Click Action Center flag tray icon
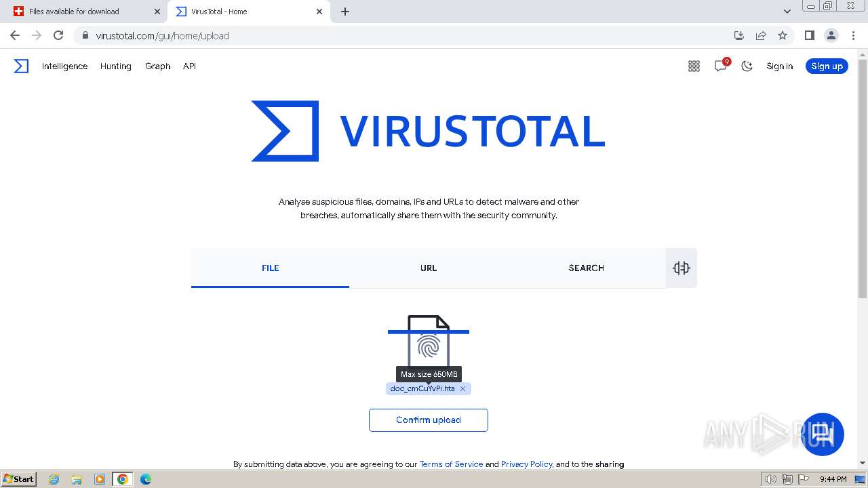The image size is (868, 488). [804, 479]
